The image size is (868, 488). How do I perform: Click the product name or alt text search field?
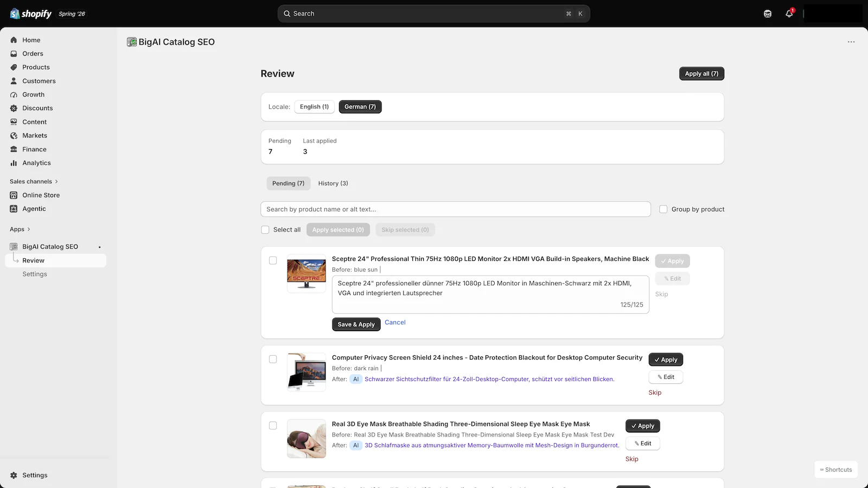[x=456, y=209]
